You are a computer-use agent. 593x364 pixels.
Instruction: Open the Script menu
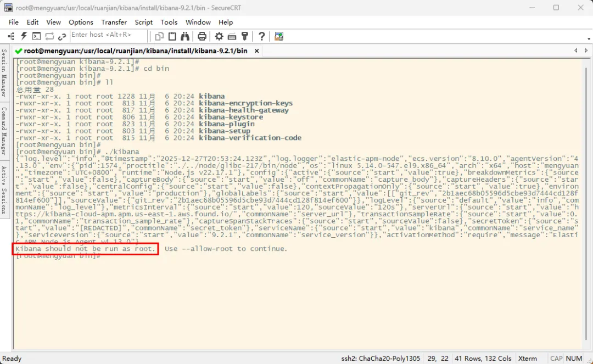point(144,23)
